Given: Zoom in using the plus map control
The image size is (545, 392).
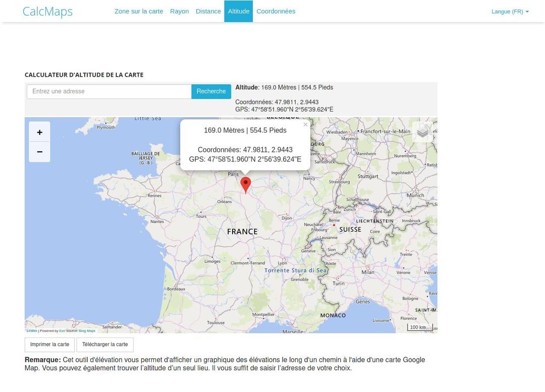Looking at the screenshot, I should tap(39, 132).
